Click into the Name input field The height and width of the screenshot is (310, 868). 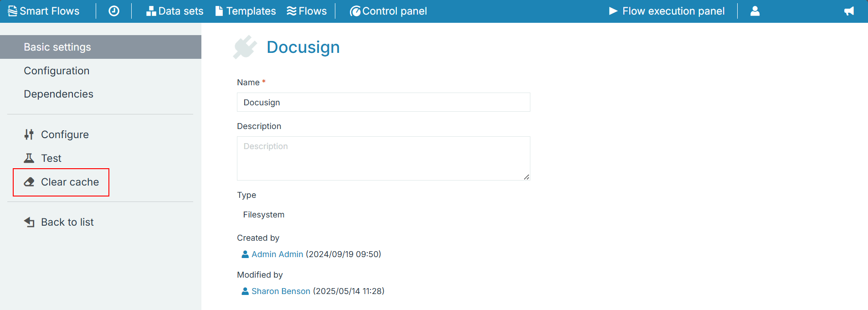click(x=384, y=102)
